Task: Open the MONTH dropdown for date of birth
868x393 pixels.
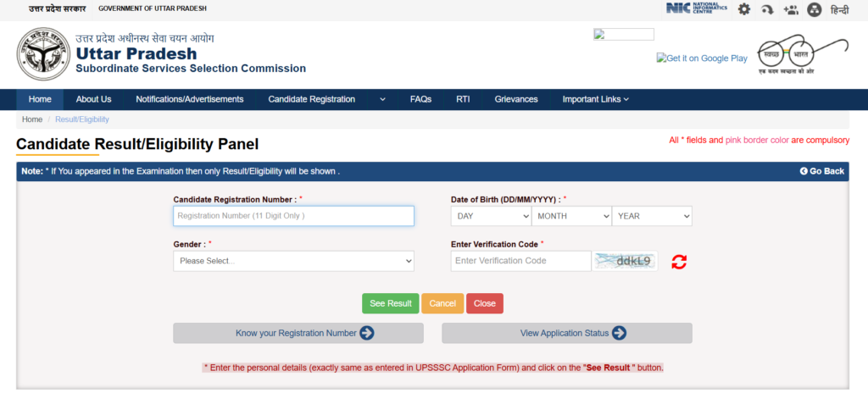Action: coord(571,216)
